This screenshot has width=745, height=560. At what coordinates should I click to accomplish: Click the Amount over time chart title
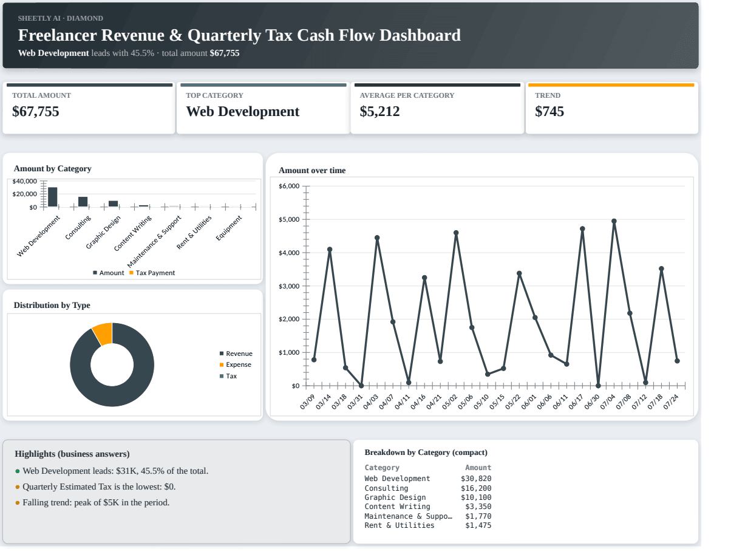pos(312,170)
